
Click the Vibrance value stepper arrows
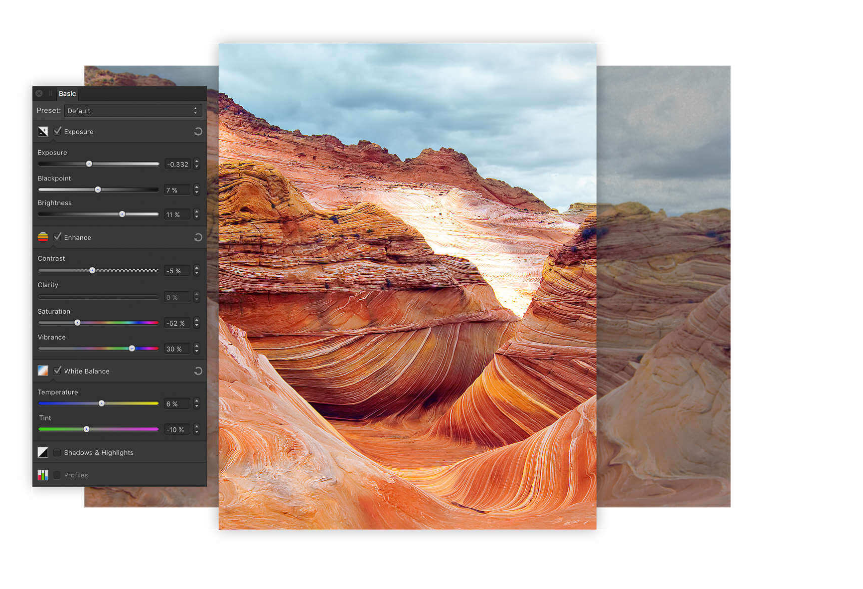tap(197, 348)
